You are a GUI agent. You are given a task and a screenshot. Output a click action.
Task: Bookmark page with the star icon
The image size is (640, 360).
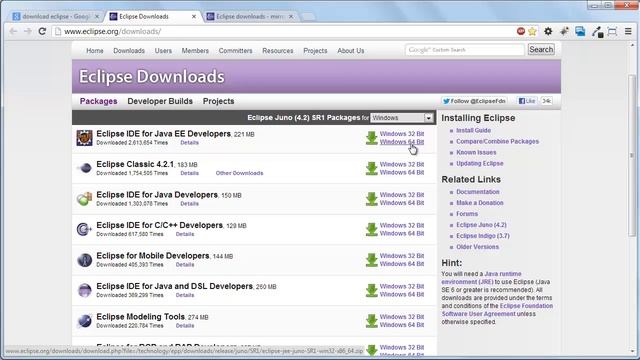point(532,31)
